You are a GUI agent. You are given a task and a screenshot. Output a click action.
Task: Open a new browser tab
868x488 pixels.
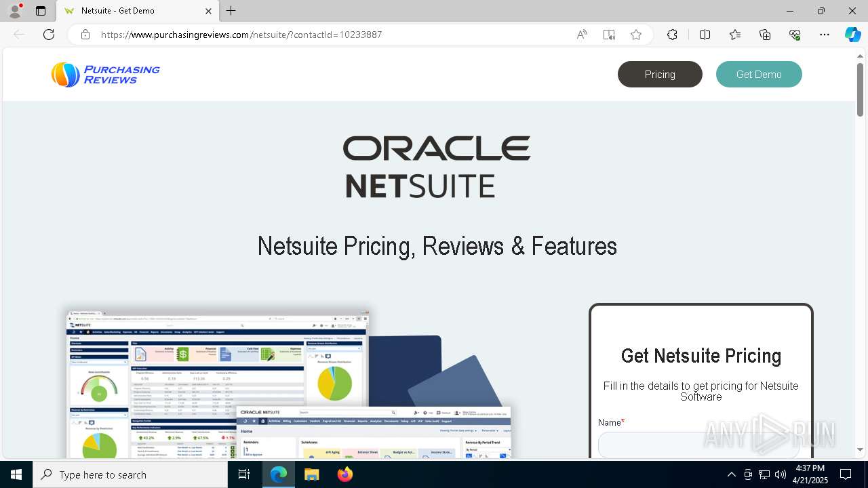(231, 11)
